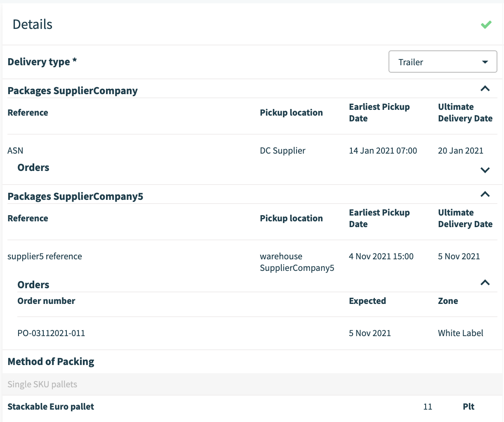Viewport: 504px width, 422px height.
Task: Open the Delivery type dropdown showing Trailer
Action: click(443, 62)
